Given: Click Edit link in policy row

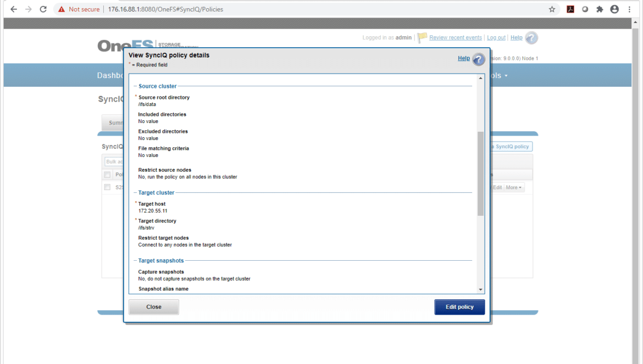Looking at the screenshot, I should tap(497, 188).
